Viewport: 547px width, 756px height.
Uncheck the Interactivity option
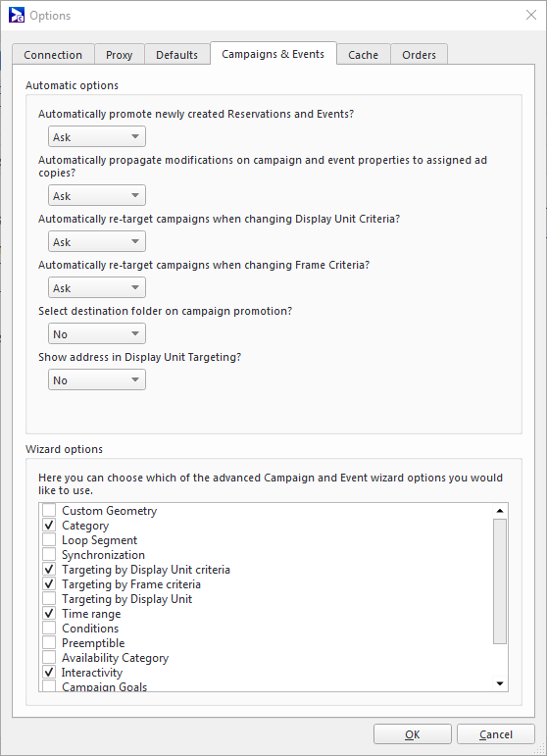point(49,672)
